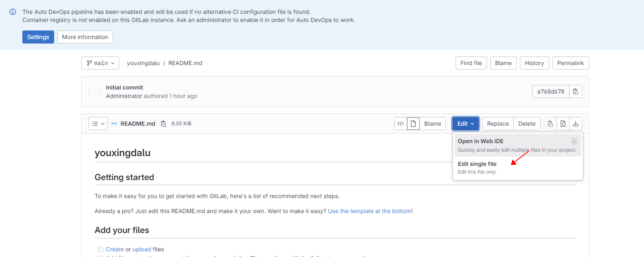
Task: Open History button
Action: [534, 63]
